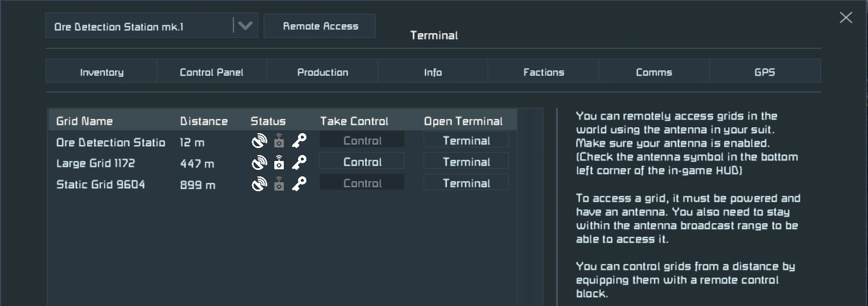This screenshot has width=868, height=306.
Task: Click the dropdown chevron arrow at top
Action: 245,26
